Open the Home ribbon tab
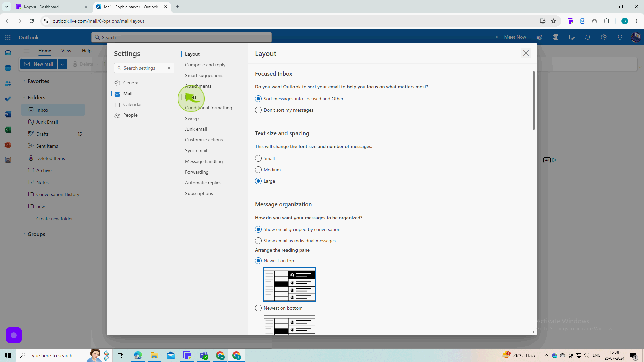This screenshot has width=644, height=362. click(x=45, y=51)
